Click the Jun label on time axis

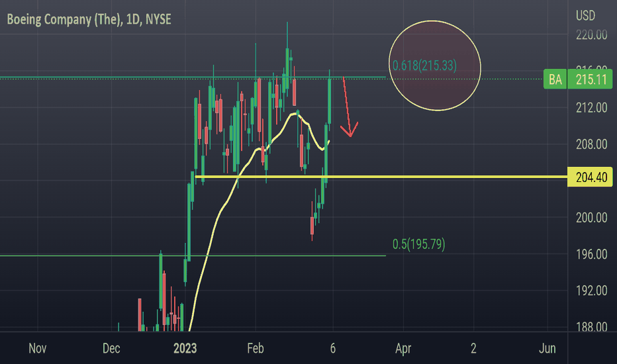[547, 348]
